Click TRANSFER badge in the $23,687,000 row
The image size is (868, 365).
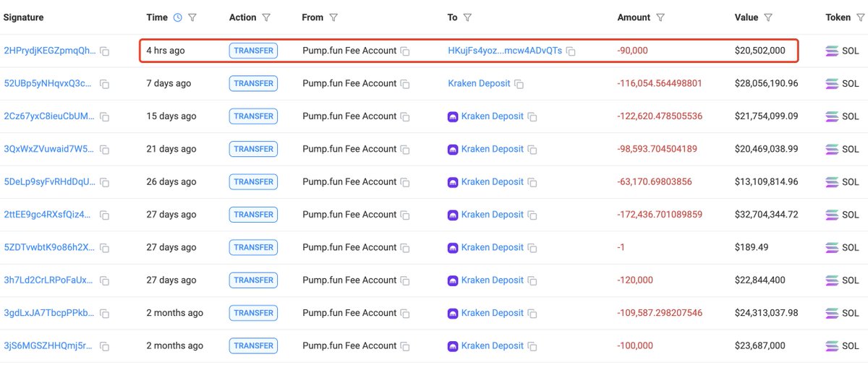coord(253,345)
